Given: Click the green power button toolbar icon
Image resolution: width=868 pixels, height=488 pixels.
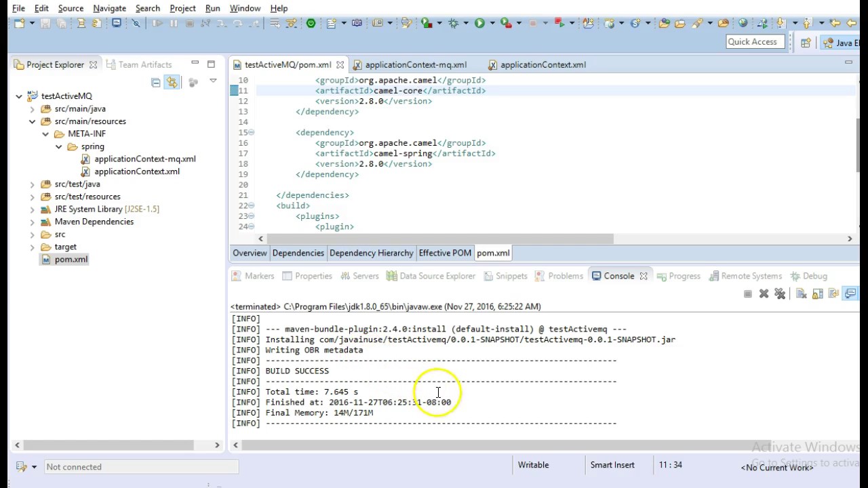Looking at the screenshot, I should (x=311, y=23).
